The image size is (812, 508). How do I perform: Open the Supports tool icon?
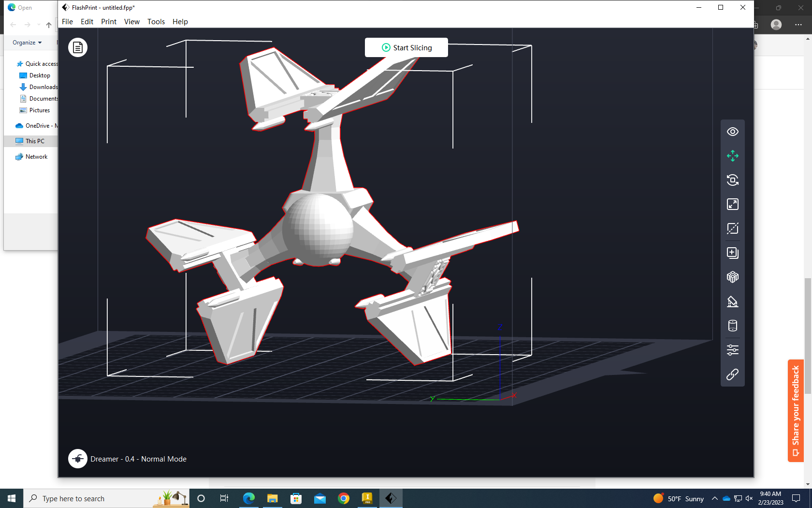click(x=733, y=301)
